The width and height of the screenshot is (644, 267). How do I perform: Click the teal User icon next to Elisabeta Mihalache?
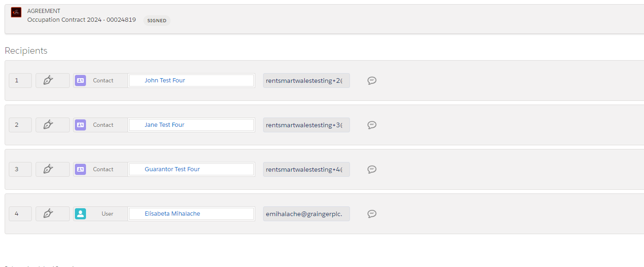point(80,213)
